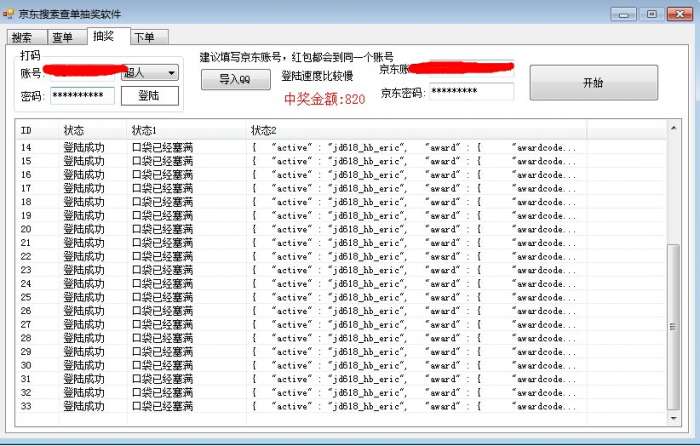The width and height of the screenshot is (700, 446).
Task: Click 口袋已经塞满 in row 20
Action: 162,229
